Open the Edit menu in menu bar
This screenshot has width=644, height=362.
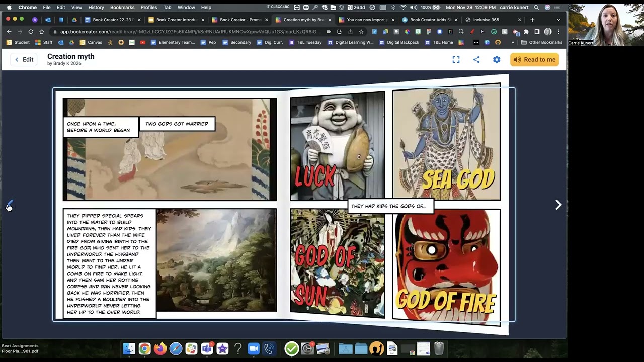tap(61, 7)
